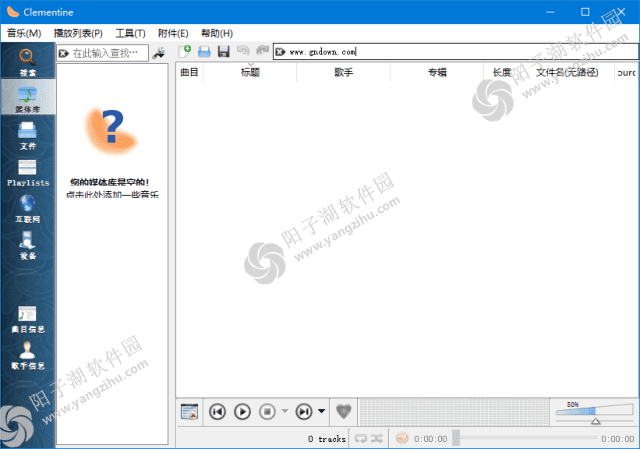Open the Song info sidebar tab

pos(28,319)
